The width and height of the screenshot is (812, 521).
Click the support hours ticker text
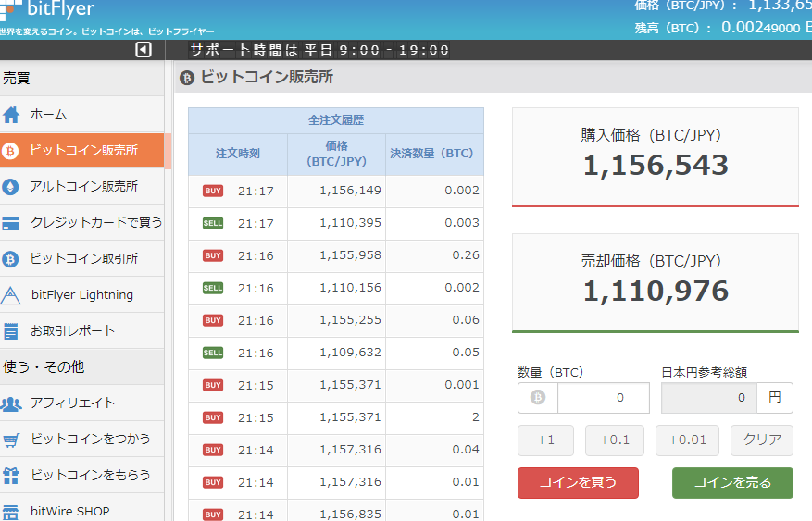319,50
